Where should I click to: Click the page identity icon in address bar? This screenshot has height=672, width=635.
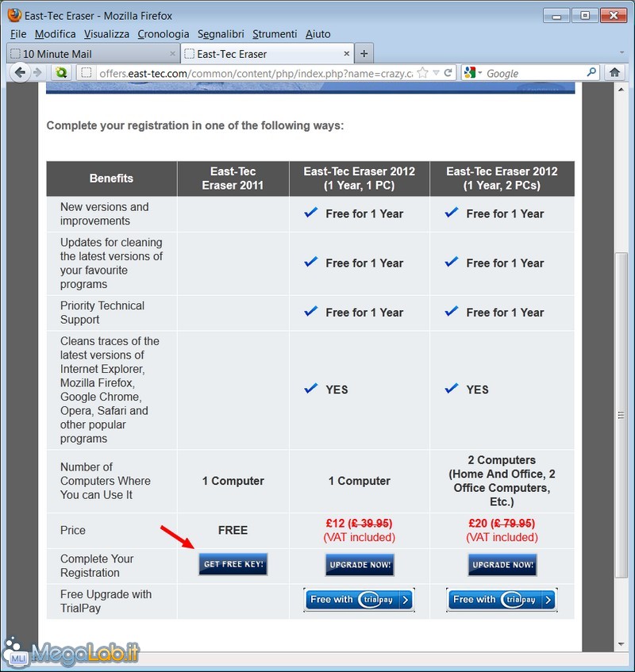coord(87,72)
